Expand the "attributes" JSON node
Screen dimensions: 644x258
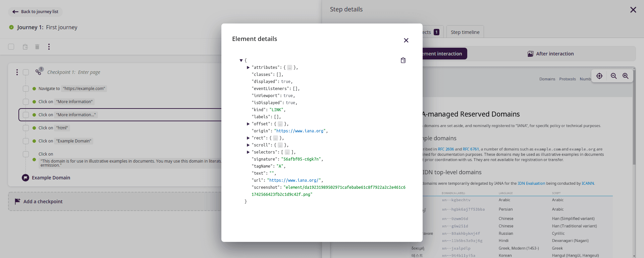pos(248,68)
